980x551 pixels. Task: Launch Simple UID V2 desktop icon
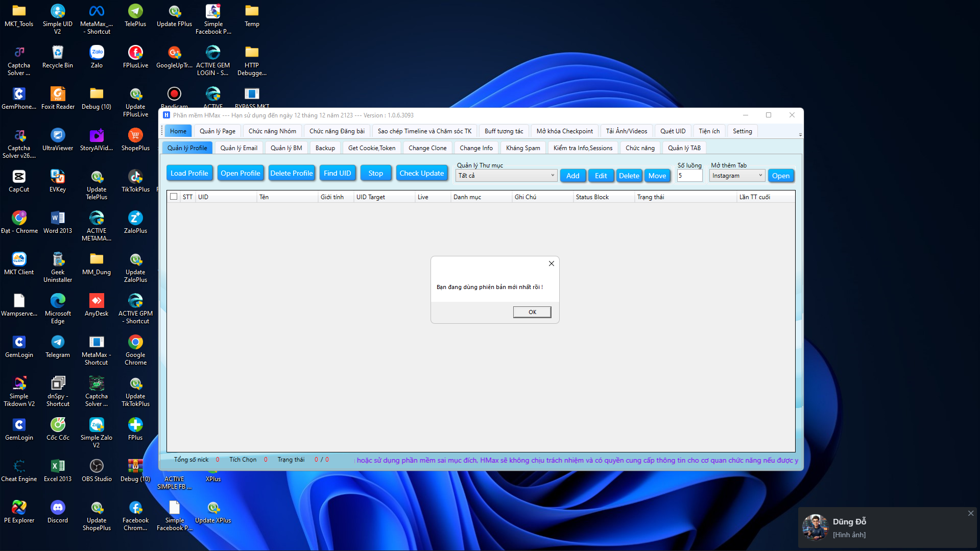tap(58, 19)
